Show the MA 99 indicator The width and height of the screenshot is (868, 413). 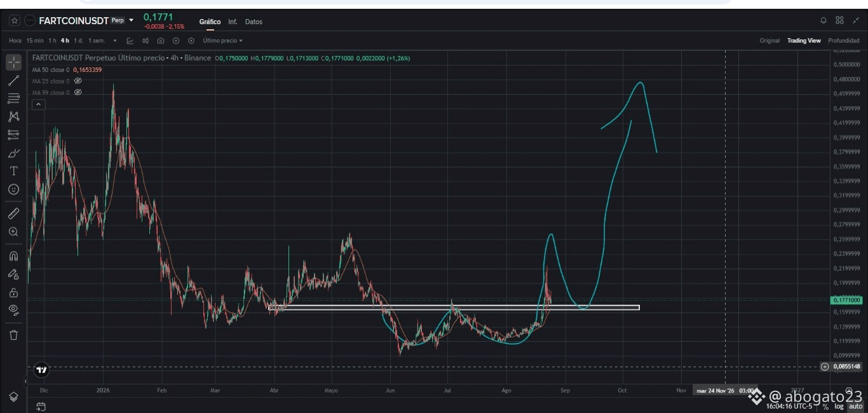(x=78, y=93)
